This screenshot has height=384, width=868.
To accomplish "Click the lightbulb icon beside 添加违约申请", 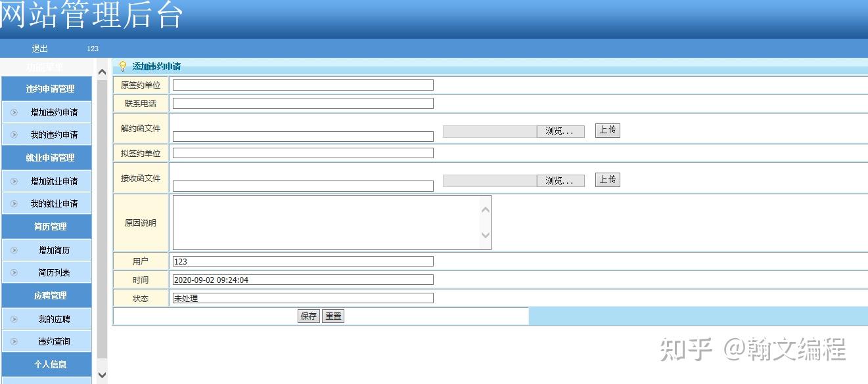I will tap(122, 66).
